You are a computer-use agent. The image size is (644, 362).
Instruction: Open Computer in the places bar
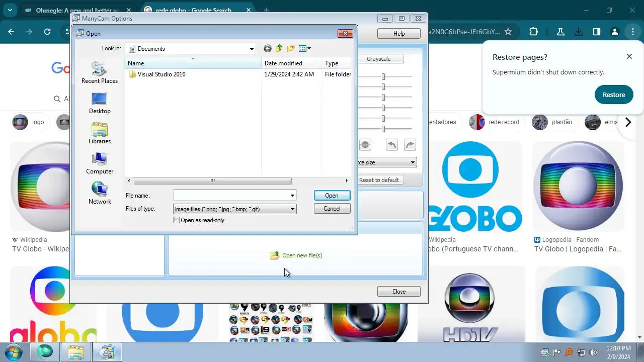pyautogui.click(x=100, y=163)
